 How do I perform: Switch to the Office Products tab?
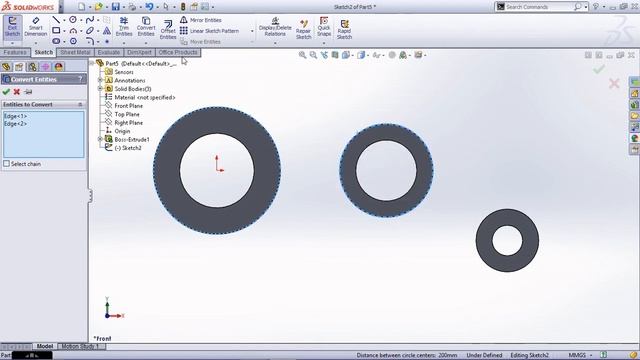point(178,53)
